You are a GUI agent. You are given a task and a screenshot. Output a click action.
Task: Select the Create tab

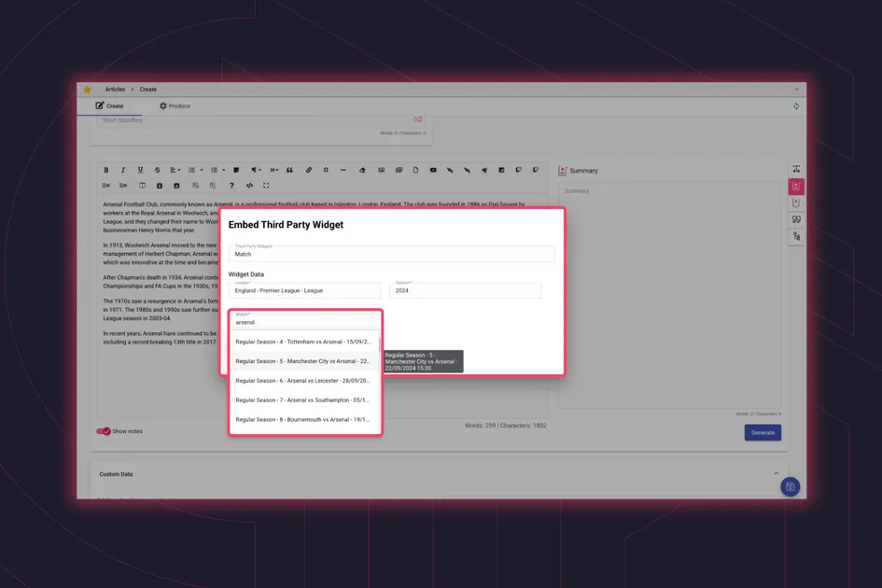109,106
